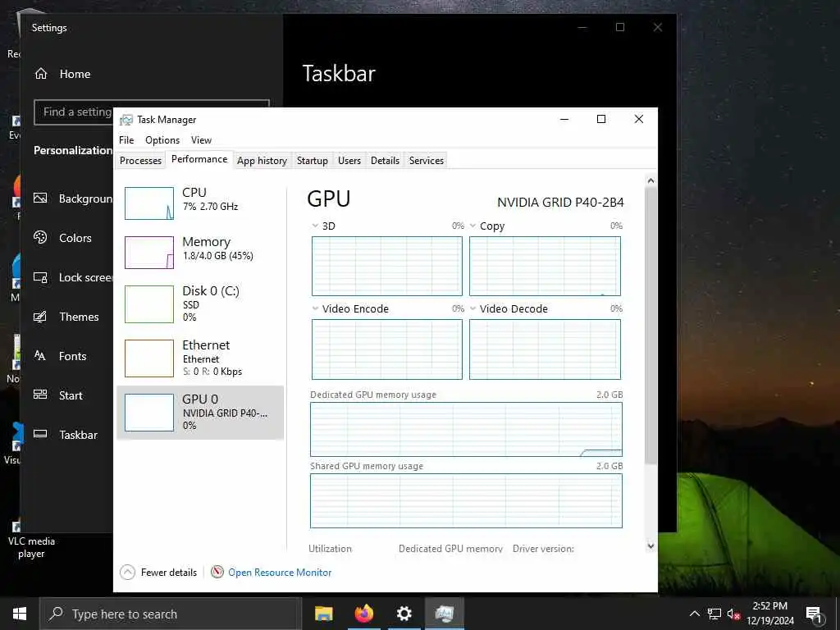The image size is (840, 630).
Task: Select the Ethernet performance entry
Action: [x=200, y=358]
